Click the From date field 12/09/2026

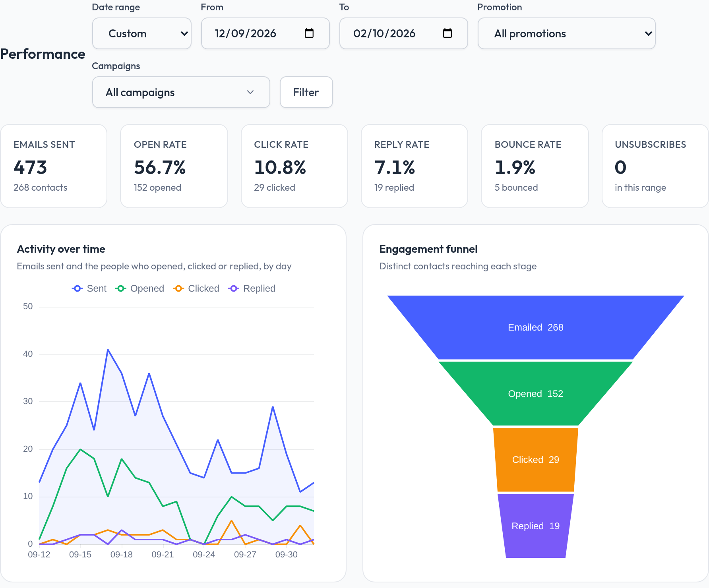[265, 33]
